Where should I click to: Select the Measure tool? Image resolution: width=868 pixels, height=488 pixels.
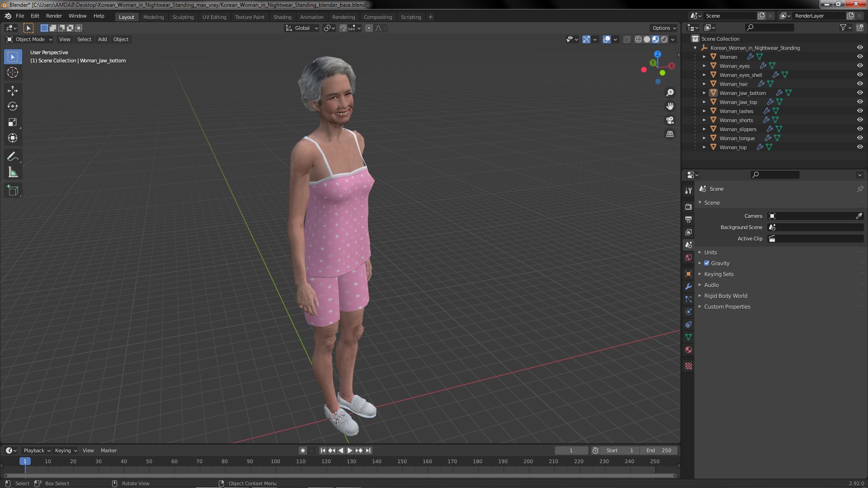[x=13, y=172]
